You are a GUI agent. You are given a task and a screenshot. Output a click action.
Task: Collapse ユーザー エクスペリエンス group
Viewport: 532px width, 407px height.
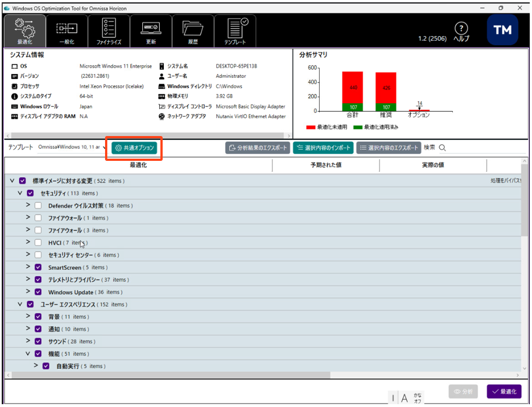pyautogui.click(x=20, y=304)
